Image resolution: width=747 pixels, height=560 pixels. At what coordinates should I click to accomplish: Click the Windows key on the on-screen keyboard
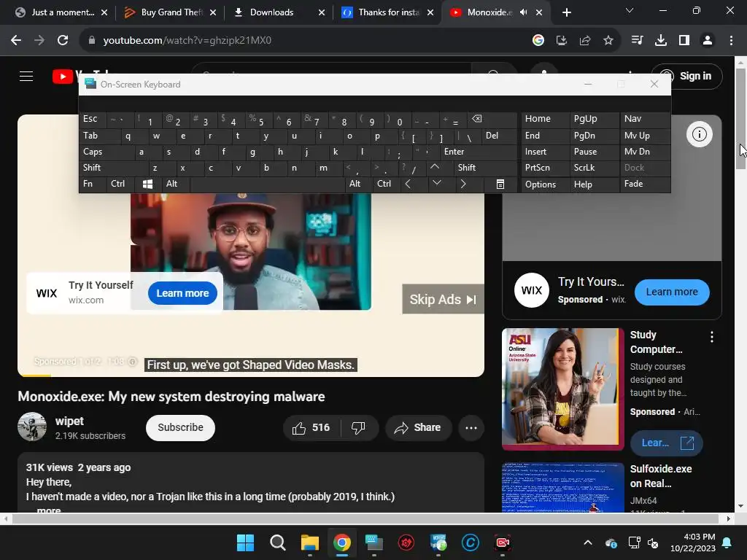(147, 184)
